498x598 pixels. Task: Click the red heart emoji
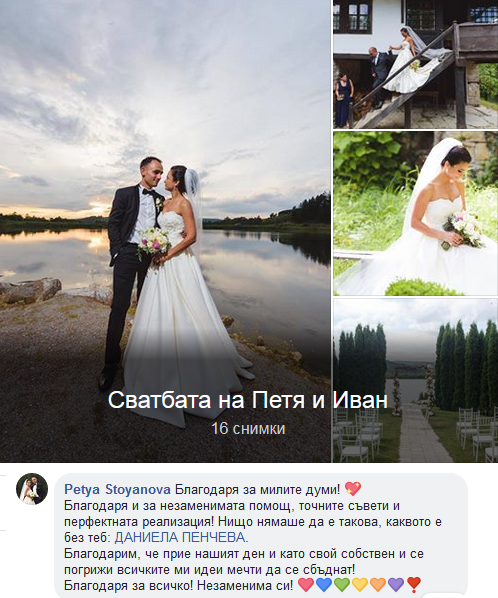(x=305, y=584)
